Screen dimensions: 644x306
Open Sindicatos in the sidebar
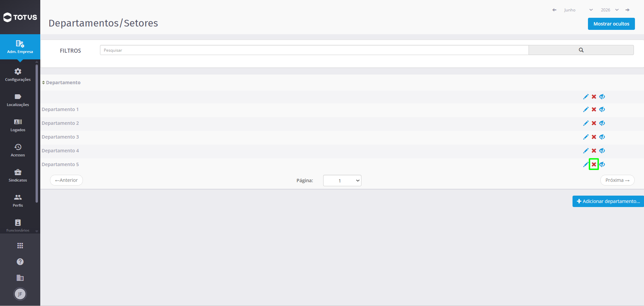18,175
